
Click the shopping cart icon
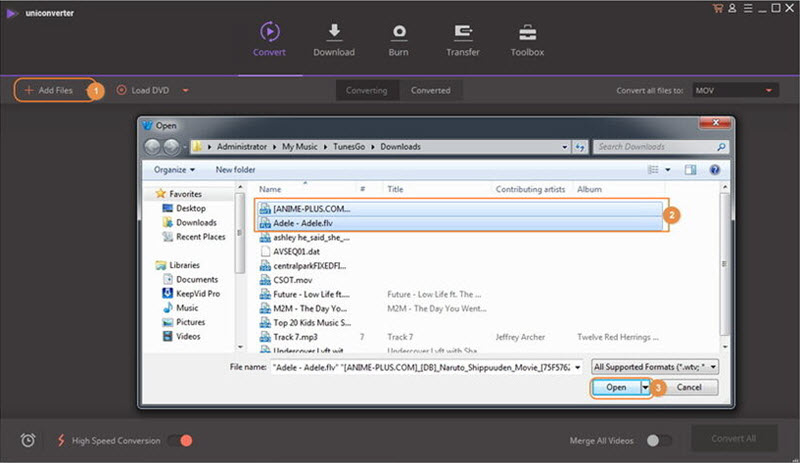[717, 8]
